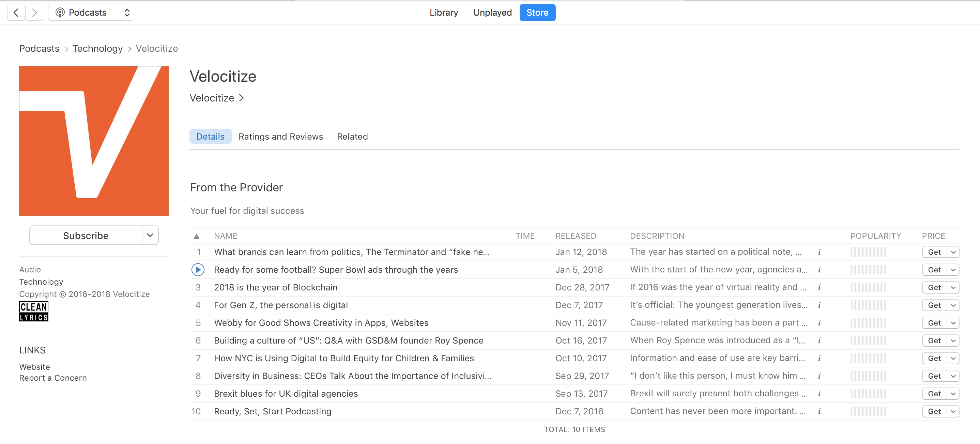Viewport: 980px width, 444px height.
Task: Open Technology breadcrumb link
Action: point(97,48)
